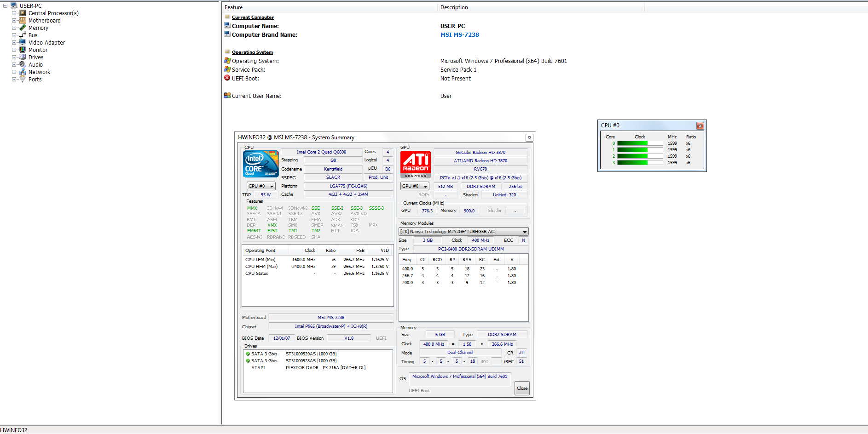
Task: Close the CPU #0 clock window
Action: (700, 126)
